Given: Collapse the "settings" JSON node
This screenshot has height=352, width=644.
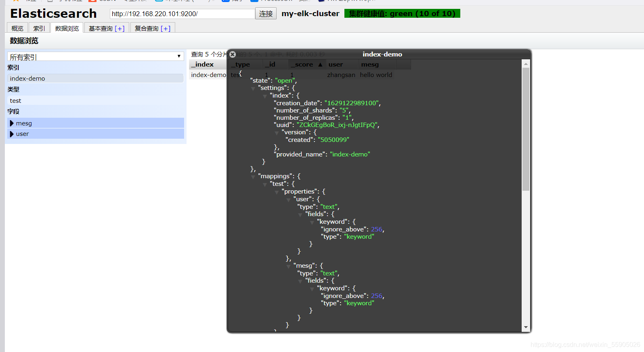Looking at the screenshot, I should (x=253, y=88).
